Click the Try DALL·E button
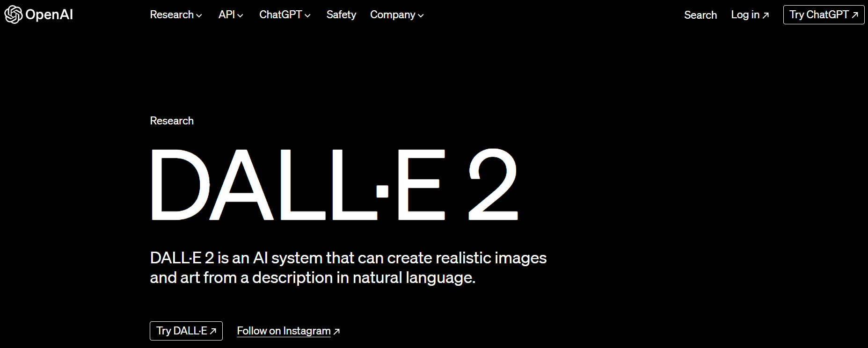 point(186,331)
